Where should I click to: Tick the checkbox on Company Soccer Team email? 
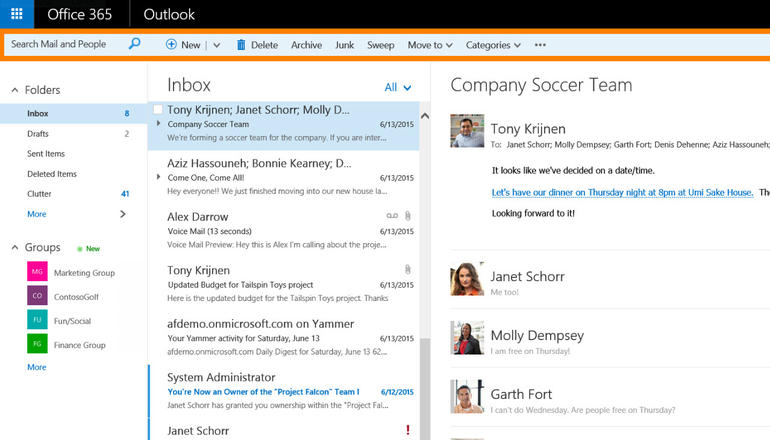coord(158,110)
